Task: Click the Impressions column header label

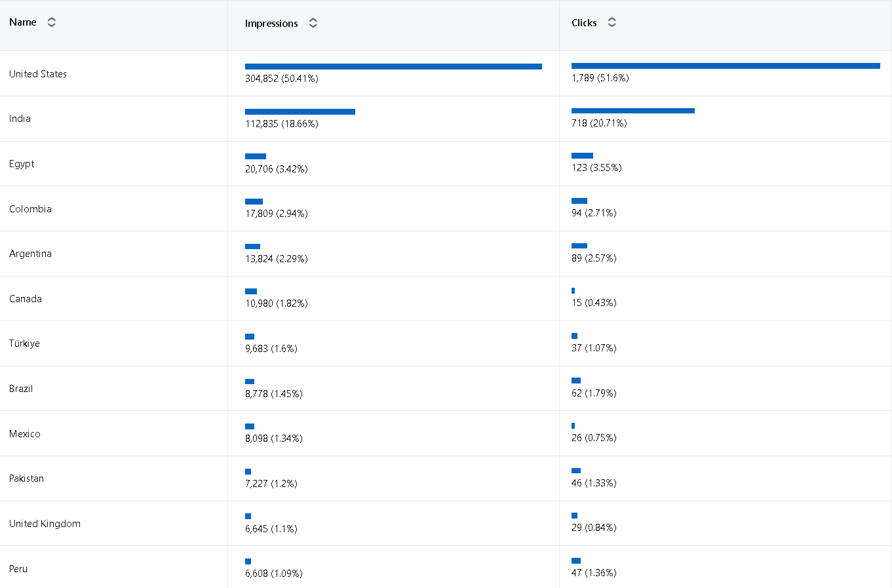Action: [271, 24]
